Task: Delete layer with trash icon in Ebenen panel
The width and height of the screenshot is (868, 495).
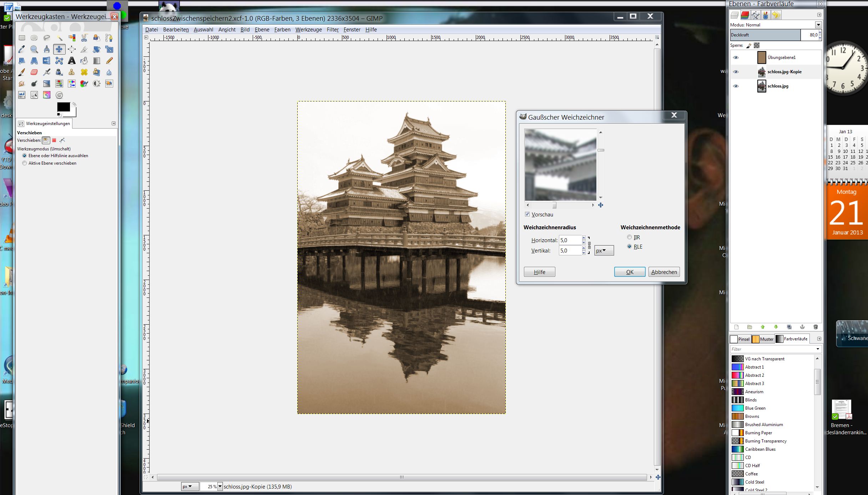Action: [x=816, y=327]
